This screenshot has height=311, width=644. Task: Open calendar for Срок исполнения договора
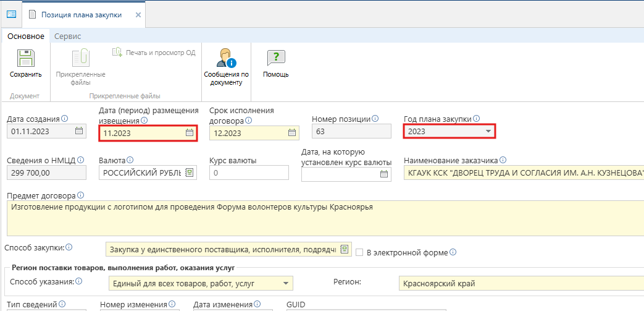292,133
